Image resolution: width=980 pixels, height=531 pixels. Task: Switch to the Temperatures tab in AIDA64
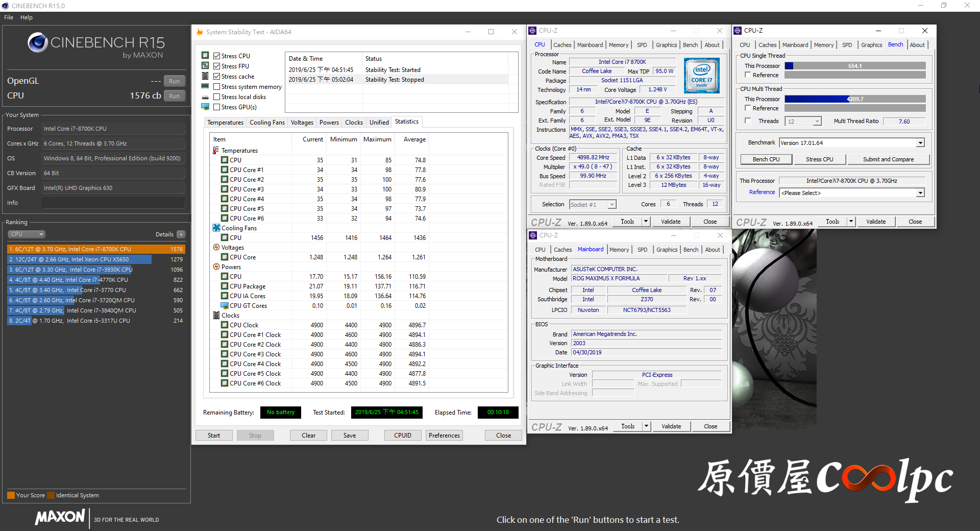point(225,123)
